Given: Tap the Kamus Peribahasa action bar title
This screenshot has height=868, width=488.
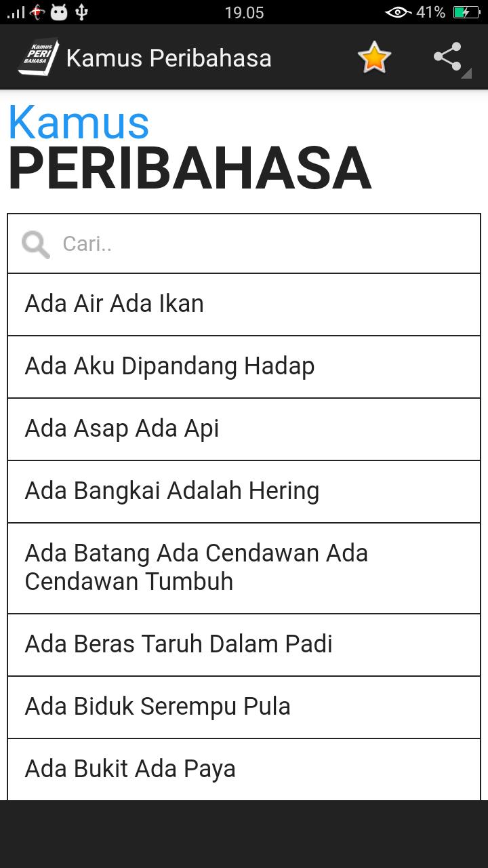Looking at the screenshot, I should 169,58.
